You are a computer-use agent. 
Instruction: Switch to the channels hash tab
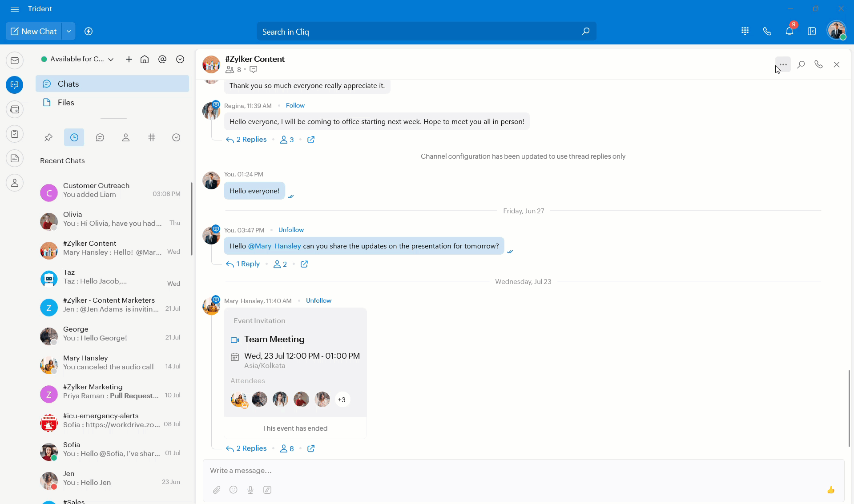point(152,137)
